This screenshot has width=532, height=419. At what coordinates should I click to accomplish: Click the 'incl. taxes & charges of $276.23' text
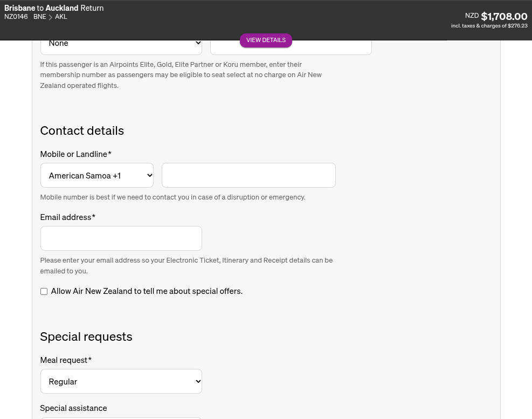[489, 26]
